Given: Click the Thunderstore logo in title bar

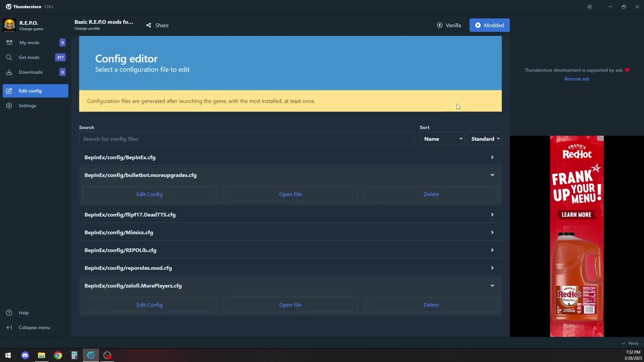Looking at the screenshot, I should pyautogui.click(x=9, y=7).
